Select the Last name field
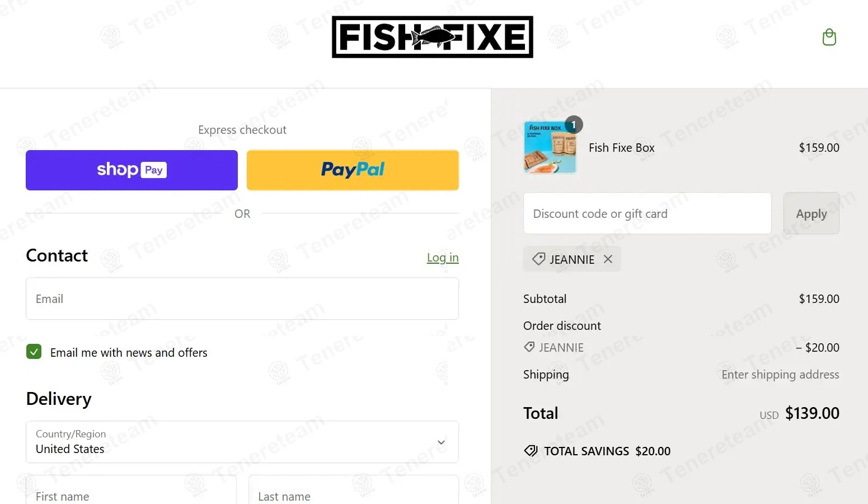The image size is (868, 504). [x=353, y=493]
